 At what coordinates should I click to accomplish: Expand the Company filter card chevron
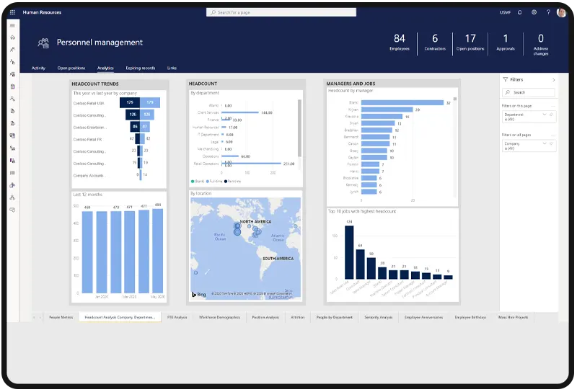click(546, 143)
